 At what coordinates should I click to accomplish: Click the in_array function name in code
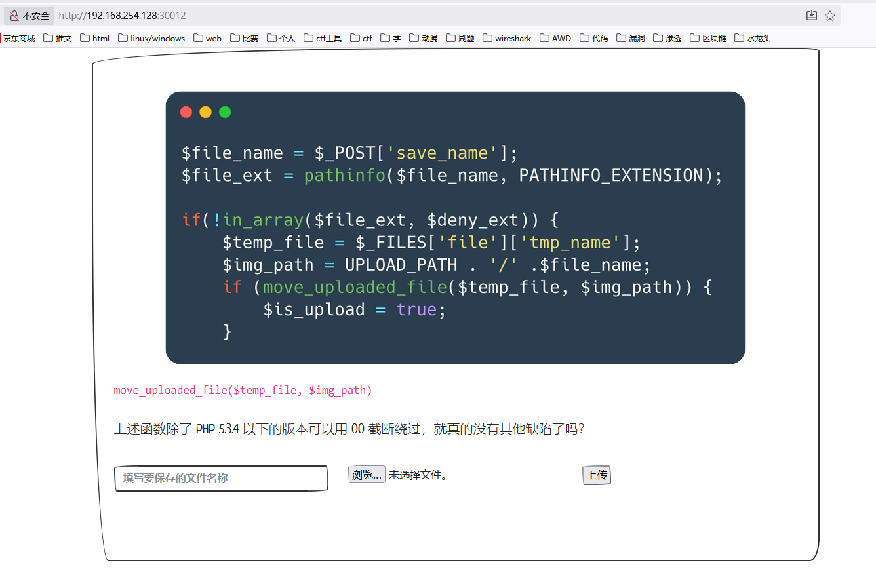pyautogui.click(x=263, y=220)
